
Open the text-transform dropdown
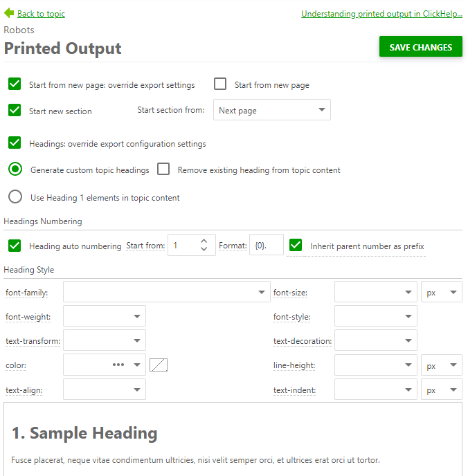click(x=105, y=340)
